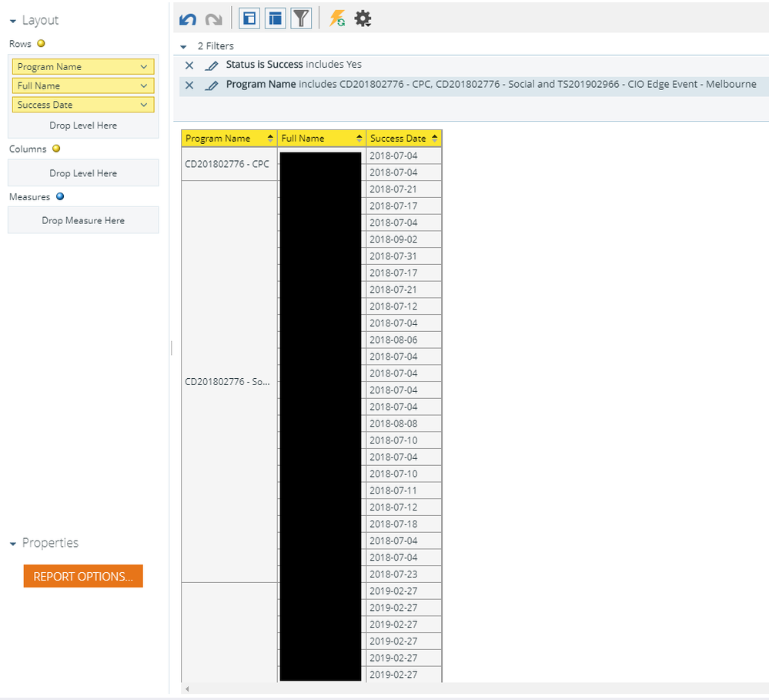769x700 pixels.
Task: Toggle the filter funnel icon
Action: tap(301, 18)
